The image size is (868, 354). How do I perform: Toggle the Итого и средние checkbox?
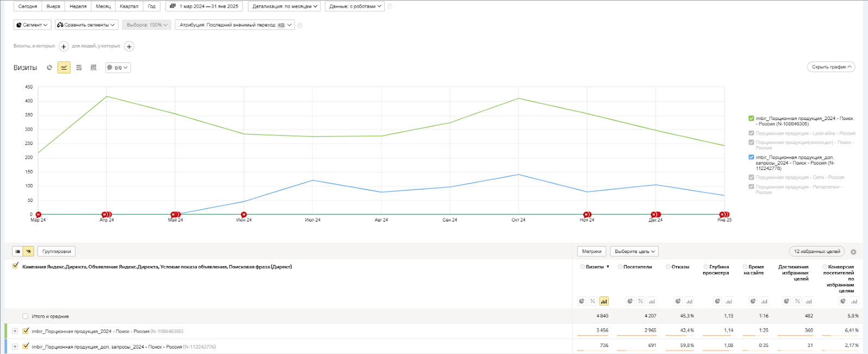[25, 316]
